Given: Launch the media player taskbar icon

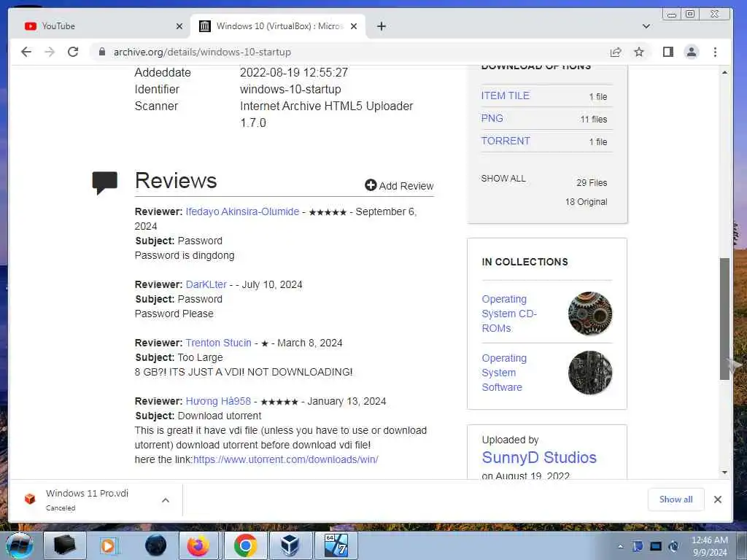Looking at the screenshot, I should click(x=108, y=545).
